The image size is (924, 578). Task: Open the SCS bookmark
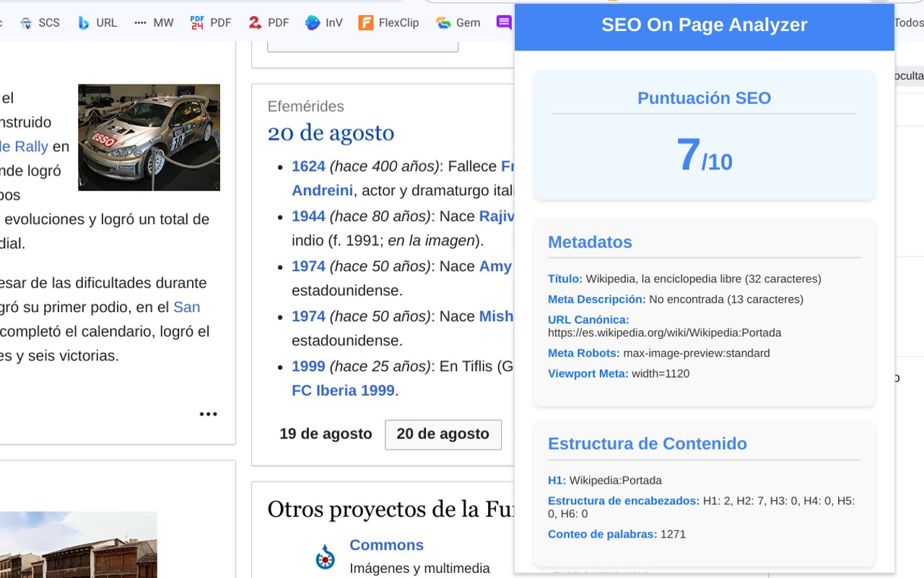tap(40, 22)
